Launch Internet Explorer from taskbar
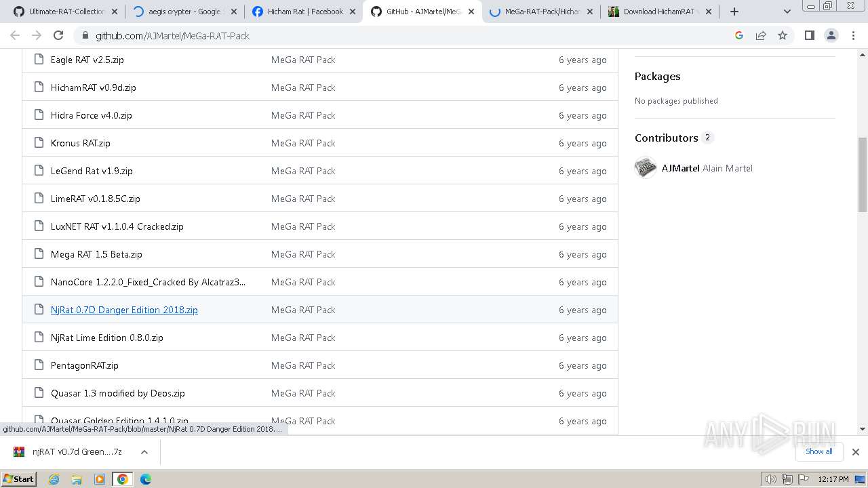868x488 pixels. [x=54, y=479]
